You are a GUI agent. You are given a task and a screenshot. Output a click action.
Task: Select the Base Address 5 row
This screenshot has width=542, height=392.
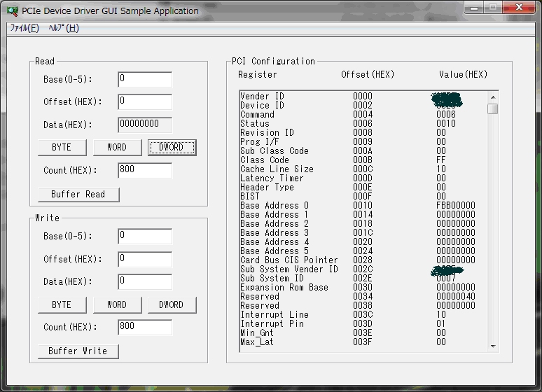click(363, 251)
